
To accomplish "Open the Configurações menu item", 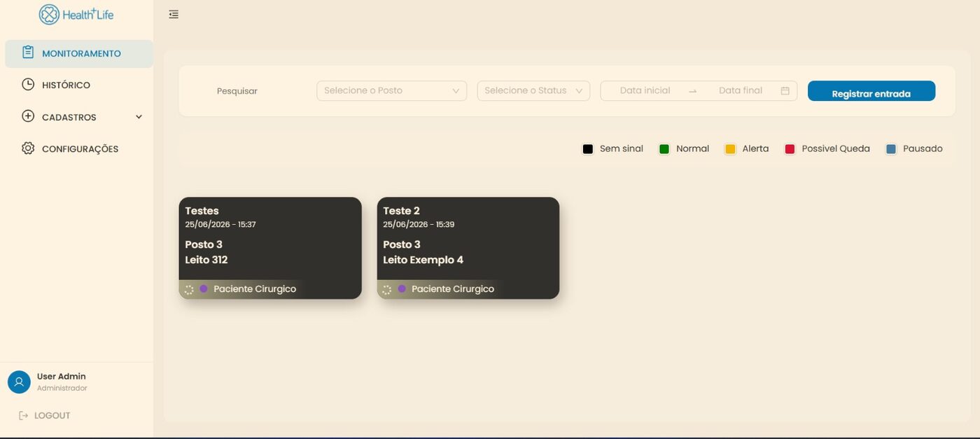I will 79,148.
